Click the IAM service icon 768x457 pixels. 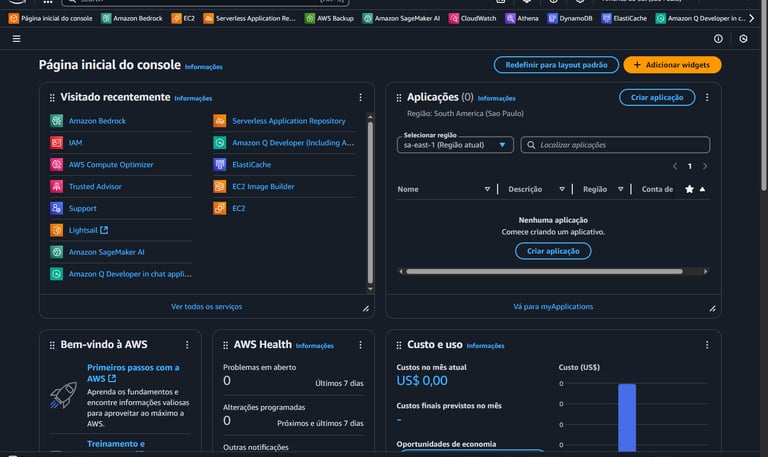click(56, 143)
